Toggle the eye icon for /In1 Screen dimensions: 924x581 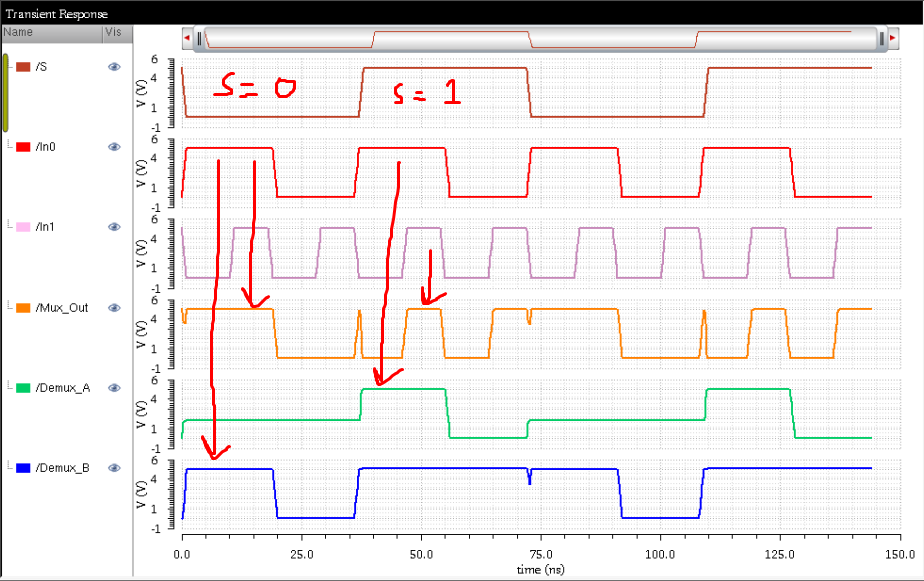[114, 227]
